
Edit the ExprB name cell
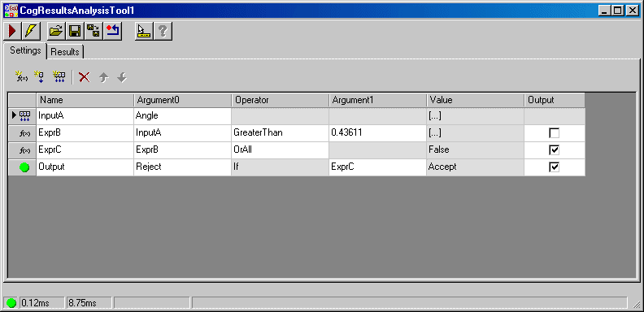[85, 133]
